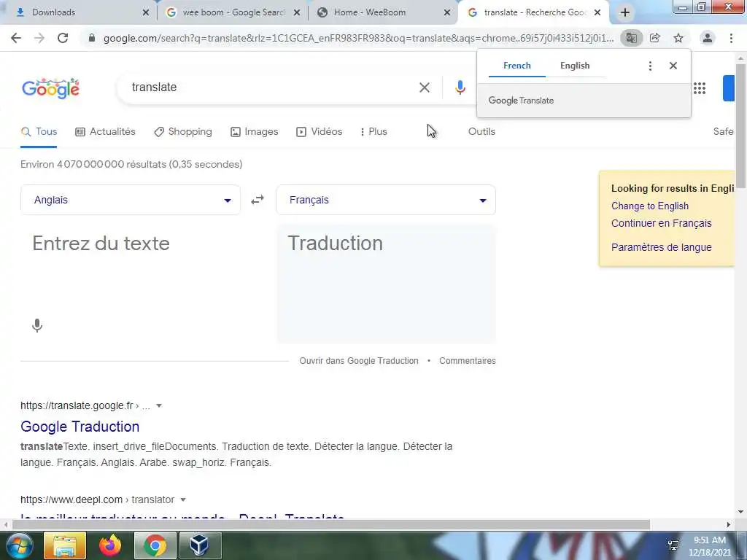The image size is (747, 560).
Task: Expand options arrow for deepl.com result
Action: point(183,500)
